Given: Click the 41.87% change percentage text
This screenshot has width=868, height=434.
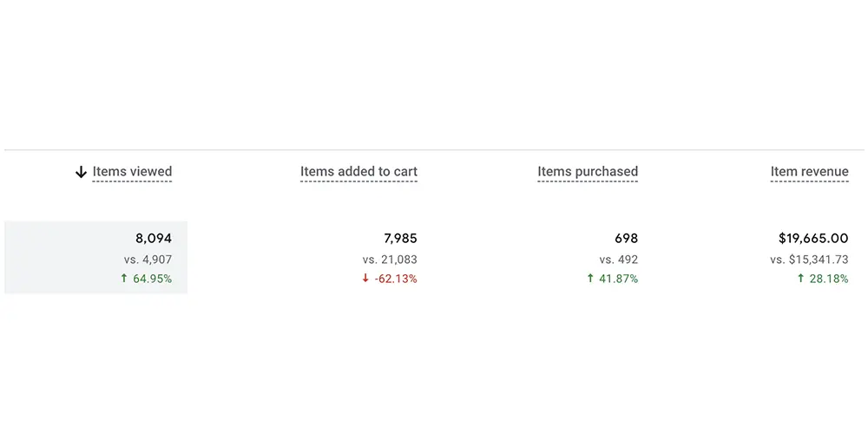Looking at the screenshot, I should pyautogui.click(x=619, y=279).
